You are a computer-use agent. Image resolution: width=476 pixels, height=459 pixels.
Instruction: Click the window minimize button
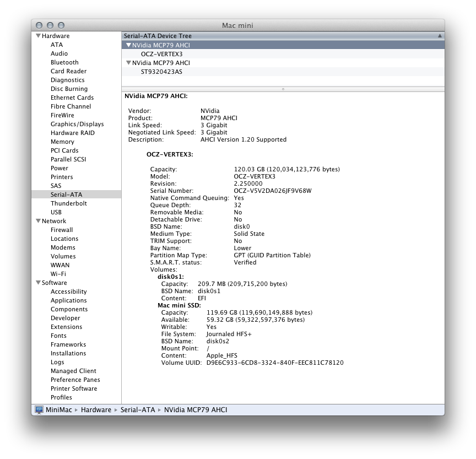click(50, 25)
